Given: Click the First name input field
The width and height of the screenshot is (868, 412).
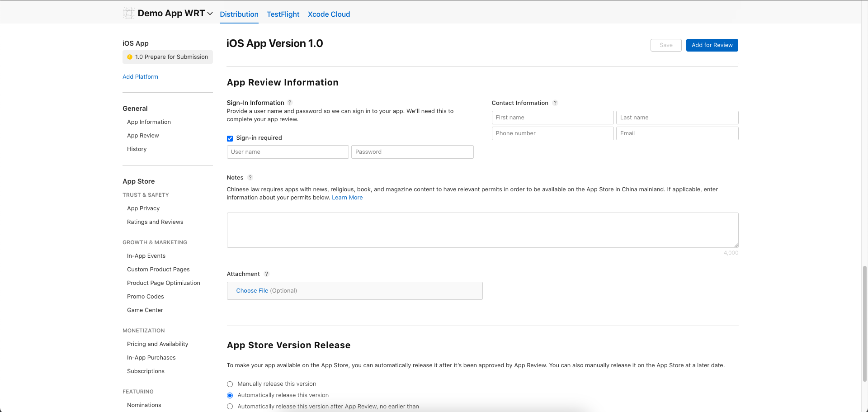Looking at the screenshot, I should pos(553,118).
